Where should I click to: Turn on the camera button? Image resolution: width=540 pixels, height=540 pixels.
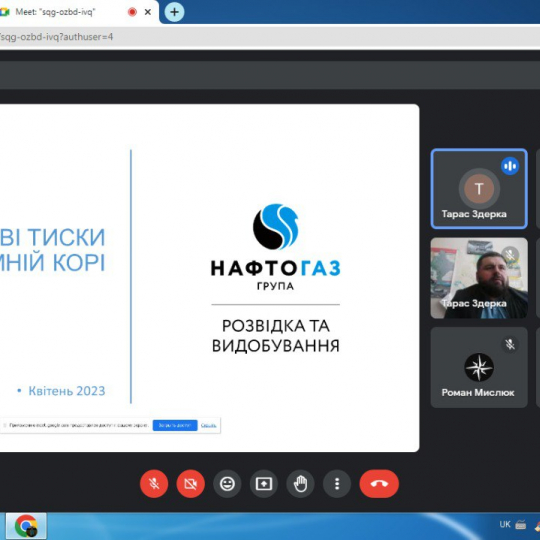coord(190,484)
